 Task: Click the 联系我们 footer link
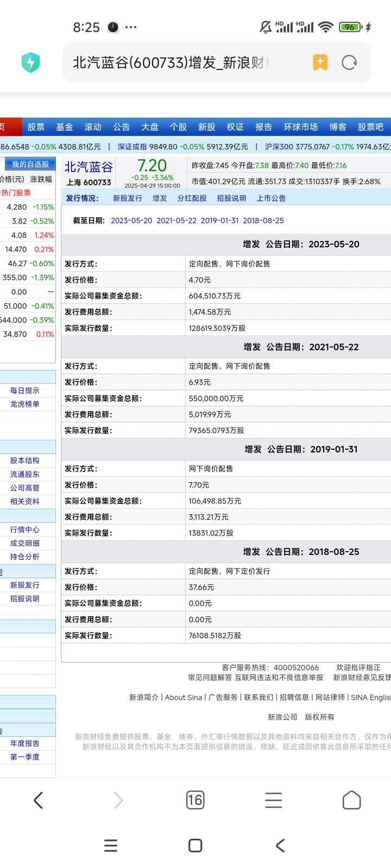(258, 697)
